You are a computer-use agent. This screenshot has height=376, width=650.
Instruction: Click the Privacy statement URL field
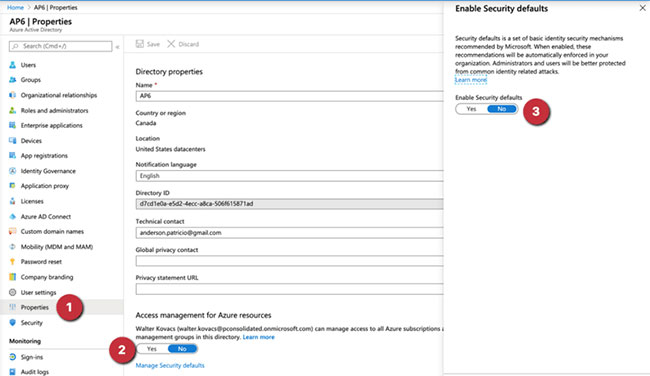(289, 289)
